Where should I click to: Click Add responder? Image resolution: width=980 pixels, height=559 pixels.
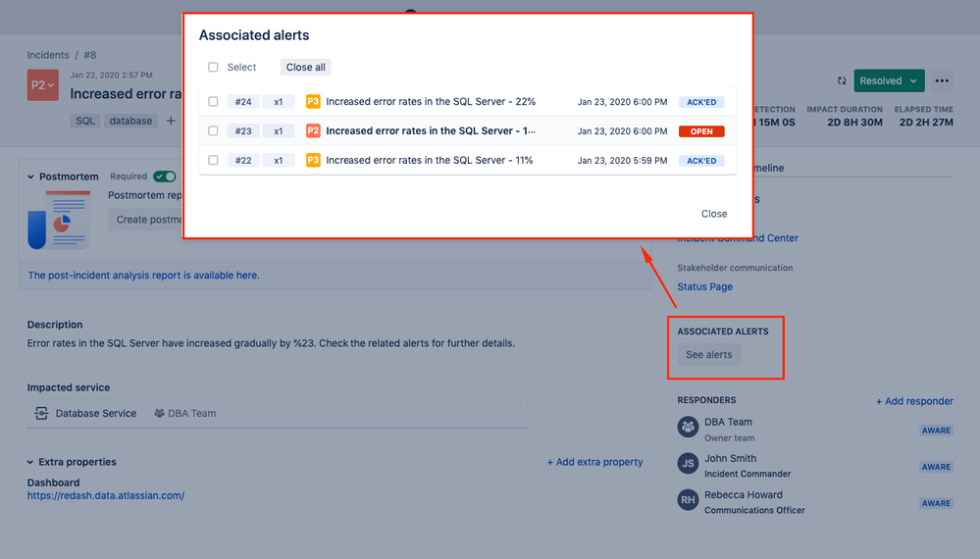coord(914,401)
